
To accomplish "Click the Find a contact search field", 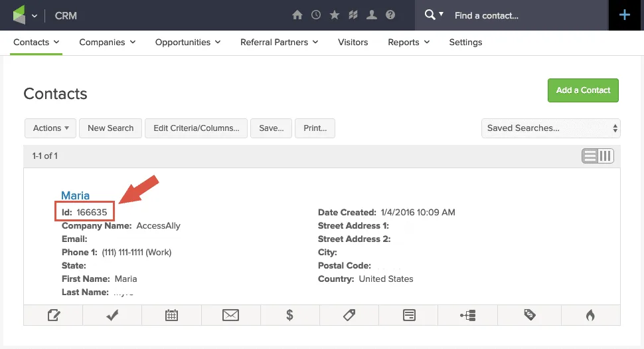I will pos(524,15).
